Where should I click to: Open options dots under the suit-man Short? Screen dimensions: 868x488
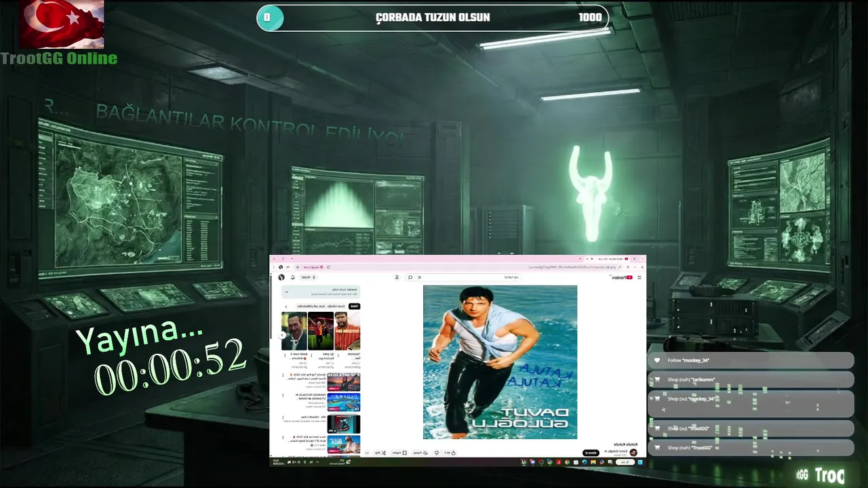pyautogui.click(x=285, y=355)
